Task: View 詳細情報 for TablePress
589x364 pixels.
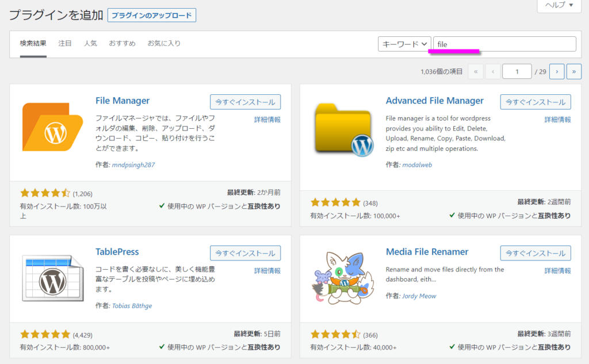Action: 267,270
